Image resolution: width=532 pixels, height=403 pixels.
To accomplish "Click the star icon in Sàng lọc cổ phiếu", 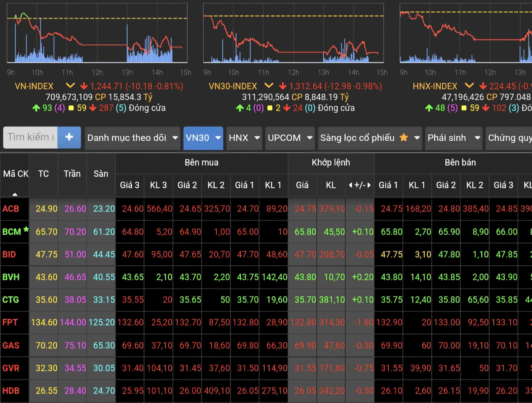I will pyautogui.click(x=404, y=137).
